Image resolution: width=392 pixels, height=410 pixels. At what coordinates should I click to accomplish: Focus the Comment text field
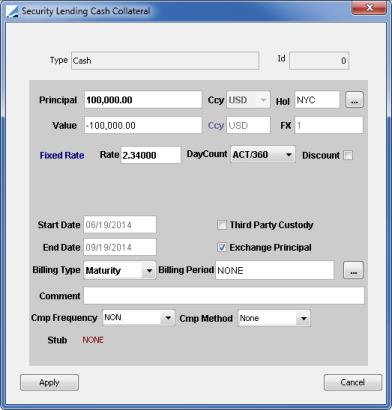(x=224, y=296)
